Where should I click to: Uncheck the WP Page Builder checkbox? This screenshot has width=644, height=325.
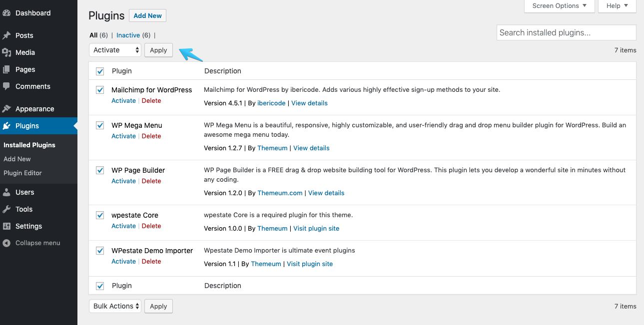point(100,170)
